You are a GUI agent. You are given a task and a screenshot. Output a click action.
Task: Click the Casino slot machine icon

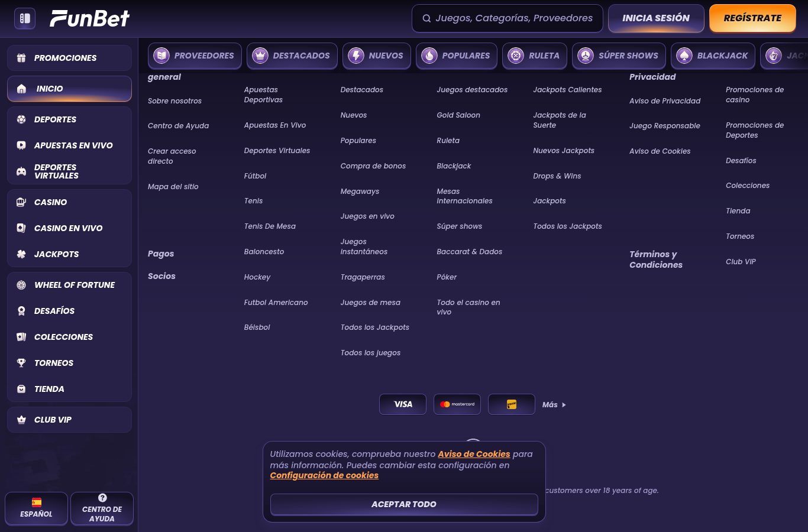pyautogui.click(x=21, y=202)
